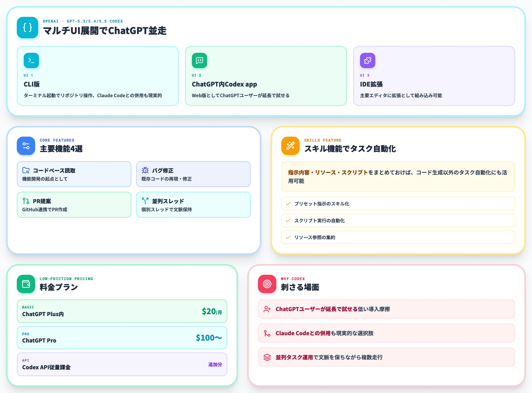Click the SKILLS FEATURE label

pyautogui.click(x=323, y=140)
